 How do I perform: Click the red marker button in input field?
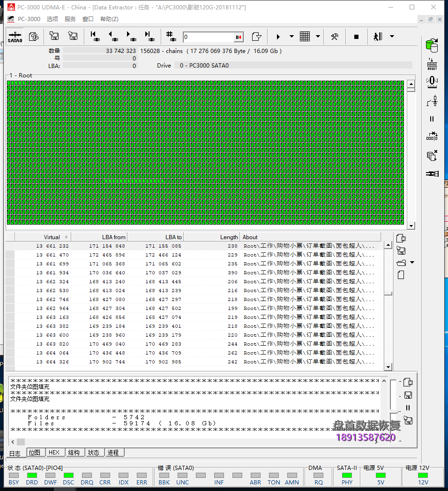pos(239,37)
